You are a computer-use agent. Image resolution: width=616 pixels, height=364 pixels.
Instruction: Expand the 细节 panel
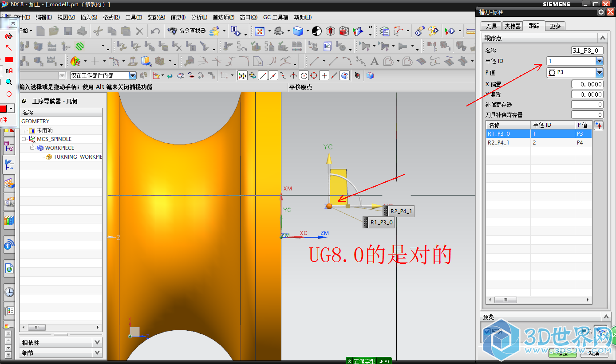click(98, 353)
